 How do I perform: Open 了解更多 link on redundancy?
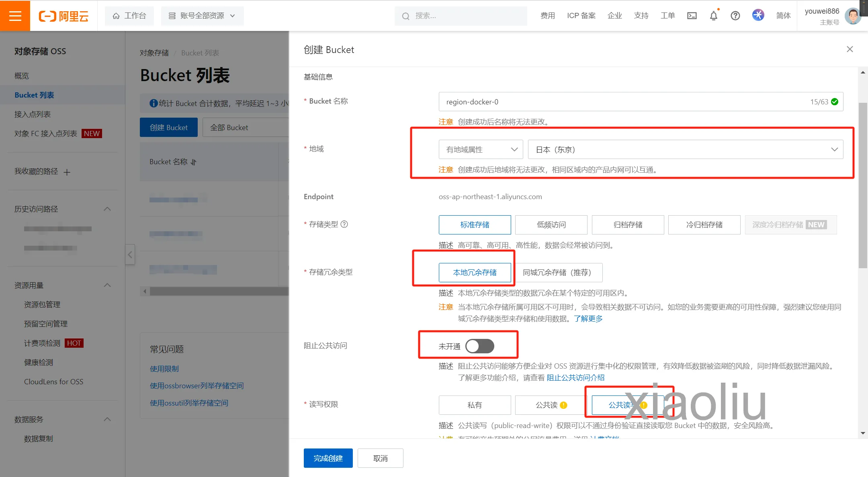(x=588, y=318)
